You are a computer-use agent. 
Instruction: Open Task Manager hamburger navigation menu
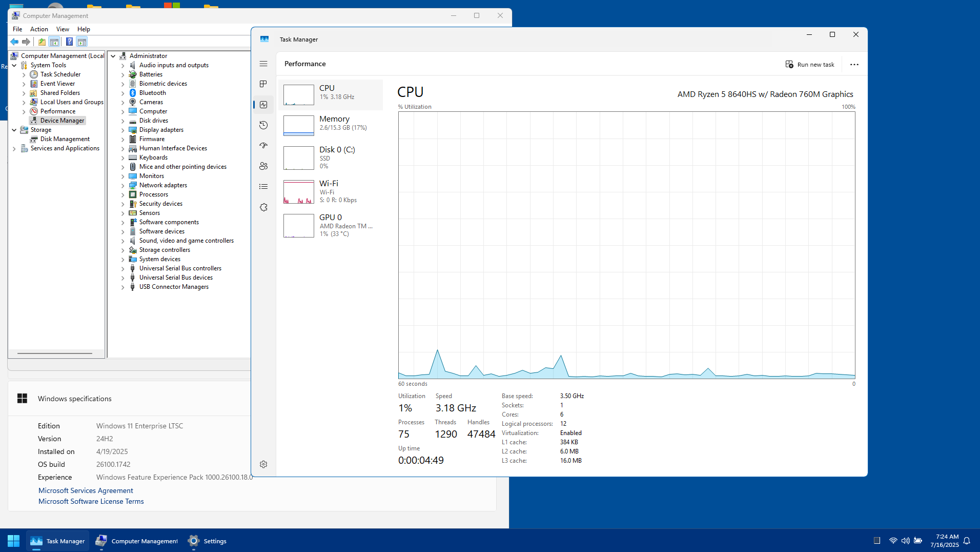(263, 64)
